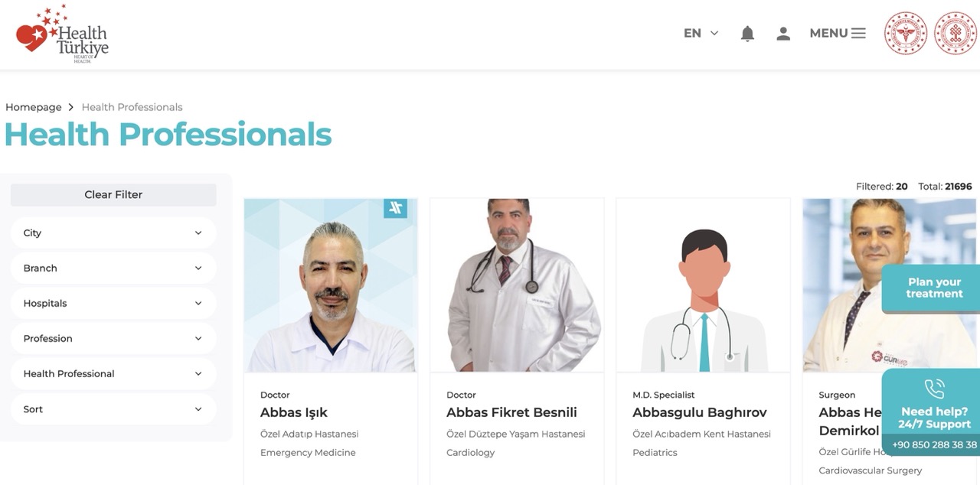
Task: Click the Clear Filter button
Action: pos(113,194)
